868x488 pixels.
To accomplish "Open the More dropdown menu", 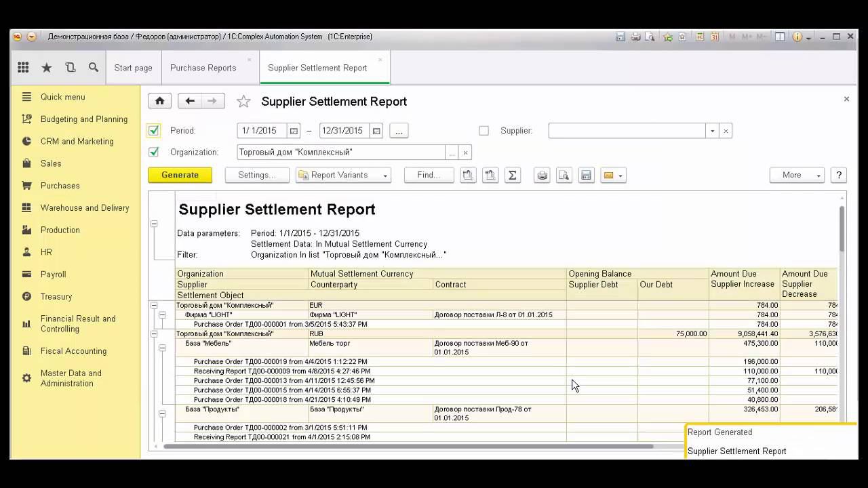I will pos(797,175).
